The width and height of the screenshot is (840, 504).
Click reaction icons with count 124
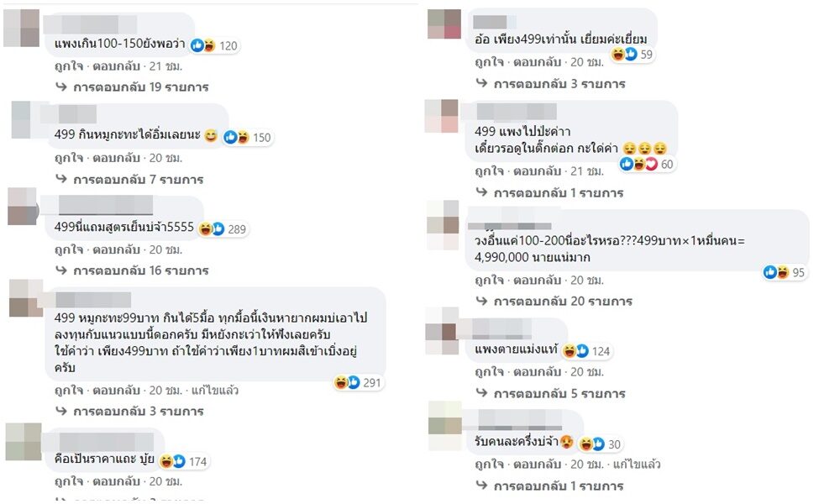pyautogui.click(x=586, y=351)
